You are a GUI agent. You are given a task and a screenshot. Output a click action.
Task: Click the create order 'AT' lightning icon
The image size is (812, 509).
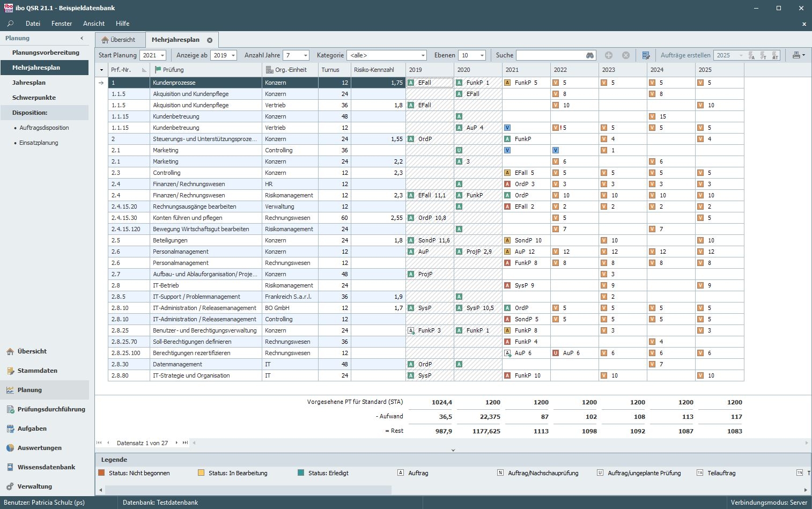coord(775,55)
